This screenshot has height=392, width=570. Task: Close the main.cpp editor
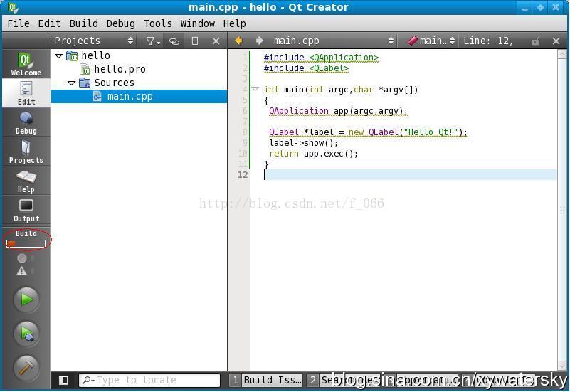click(556, 41)
